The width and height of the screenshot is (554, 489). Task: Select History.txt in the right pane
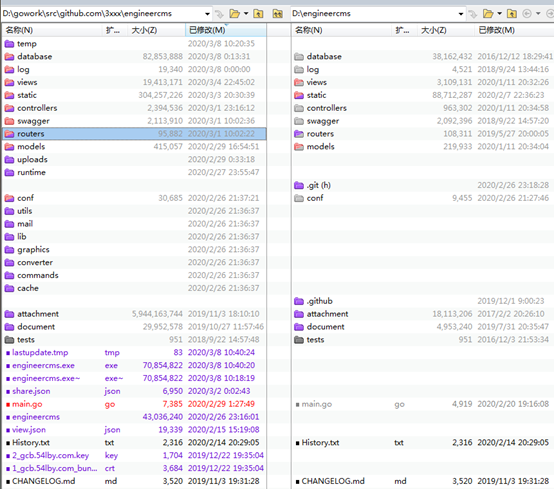320,443
